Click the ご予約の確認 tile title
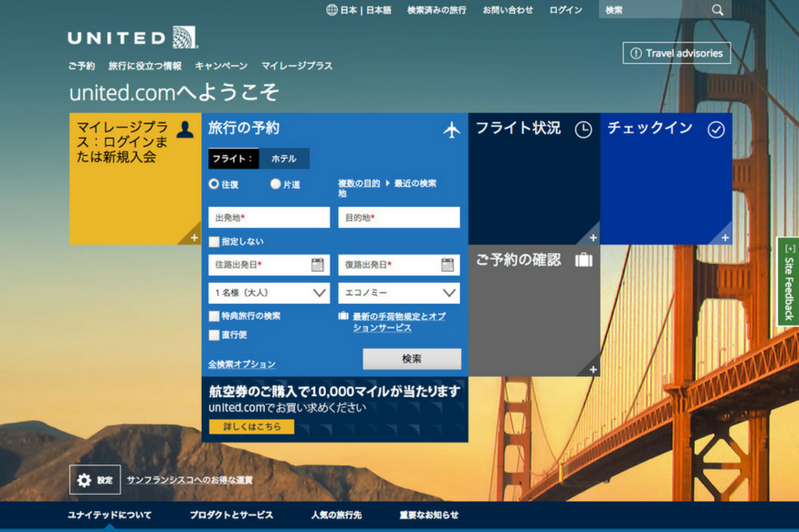 519,260
